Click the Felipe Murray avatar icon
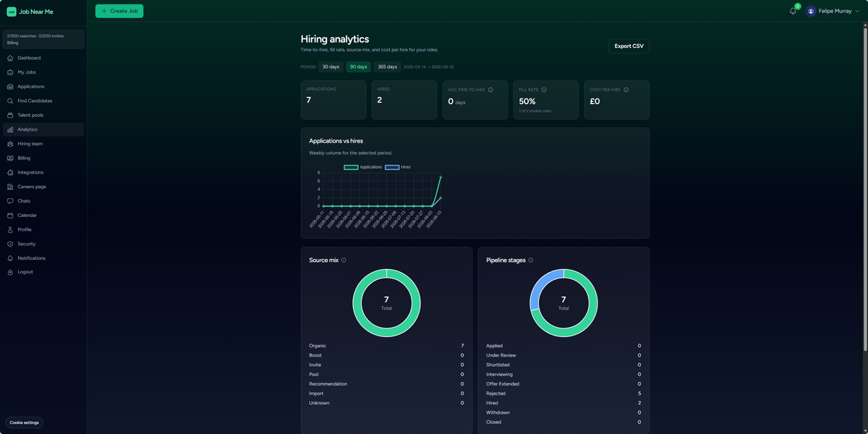 (x=811, y=11)
